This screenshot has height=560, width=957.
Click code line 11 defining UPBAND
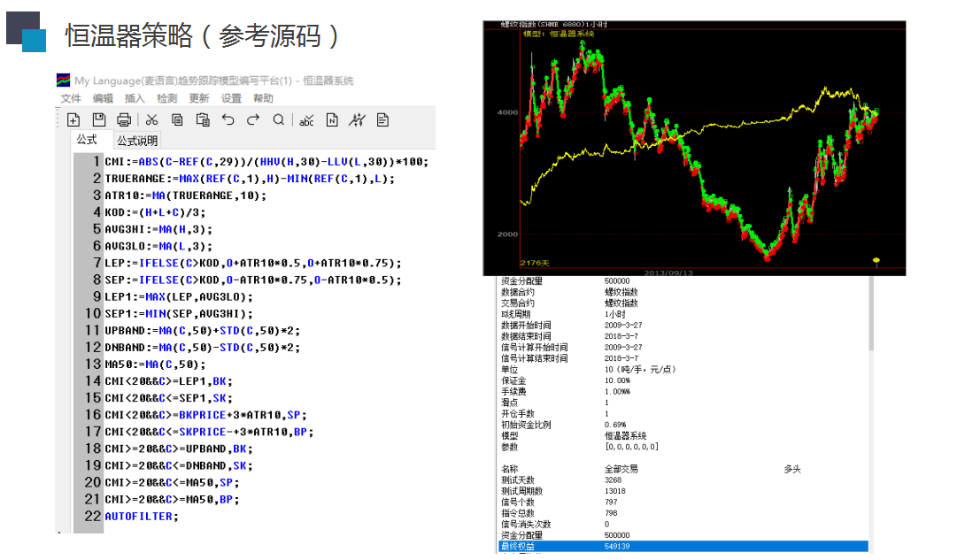203,331
